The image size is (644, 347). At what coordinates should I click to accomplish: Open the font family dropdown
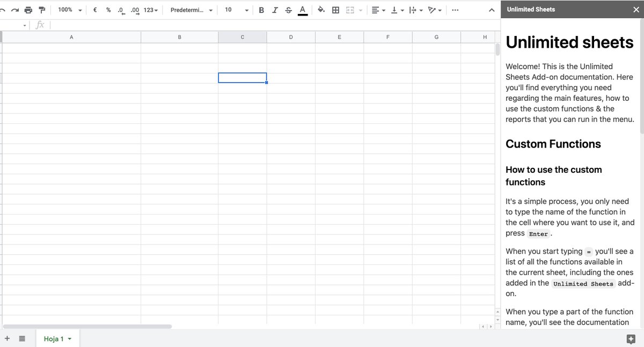pyautogui.click(x=189, y=10)
